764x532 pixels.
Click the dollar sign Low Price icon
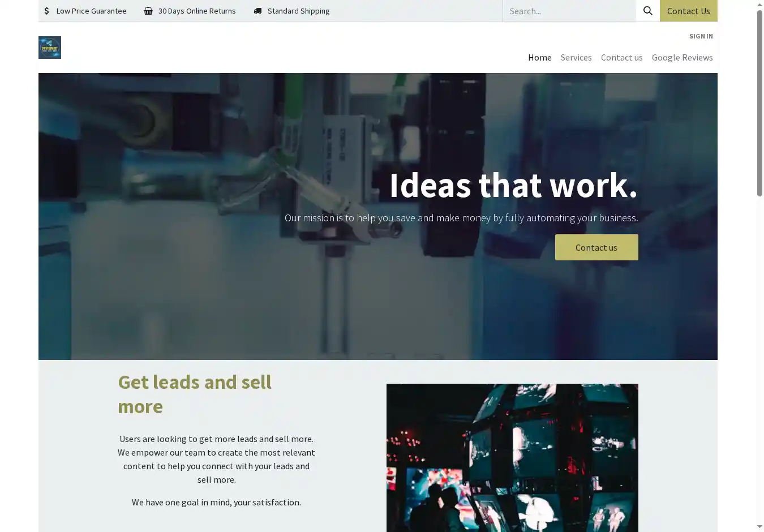(x=46, y=11)
